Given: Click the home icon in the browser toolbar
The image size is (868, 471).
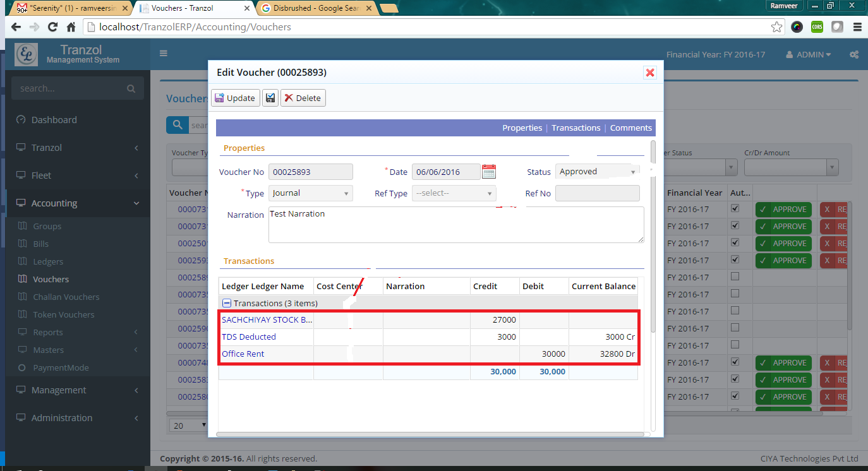Looking at the screenshot, I should click(71, 27).
